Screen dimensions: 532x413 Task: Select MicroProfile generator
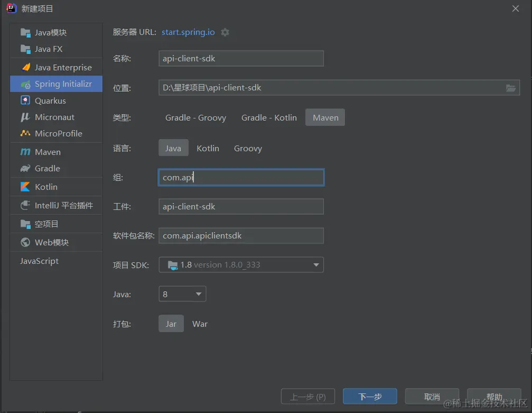(57, 133)
